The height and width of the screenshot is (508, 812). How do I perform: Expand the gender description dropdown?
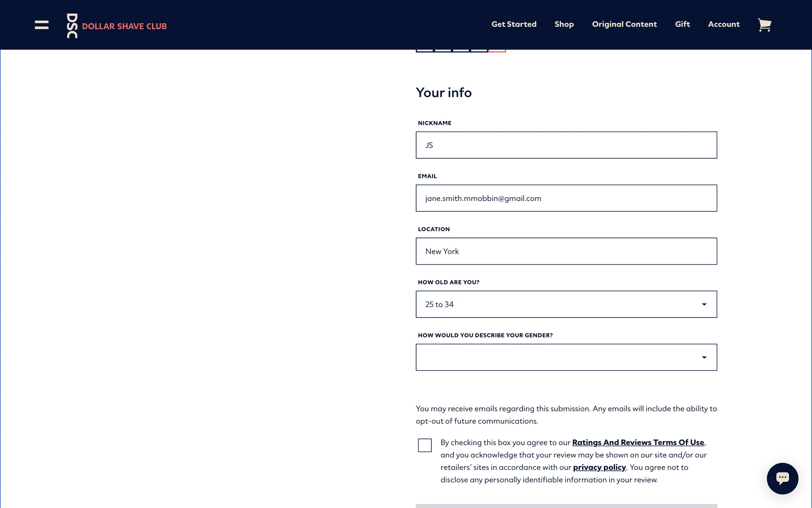[x=566, y=357]
